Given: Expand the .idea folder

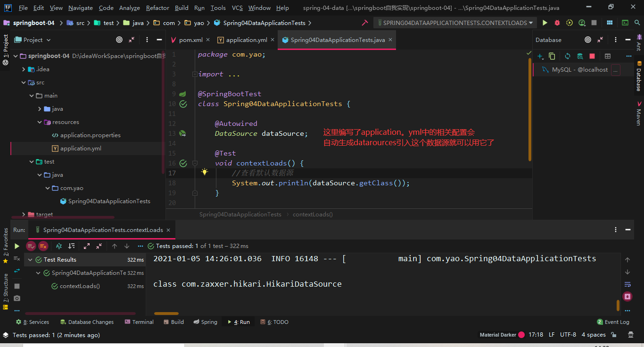Looking at the screenshot, I should click(x=24, y=69).
